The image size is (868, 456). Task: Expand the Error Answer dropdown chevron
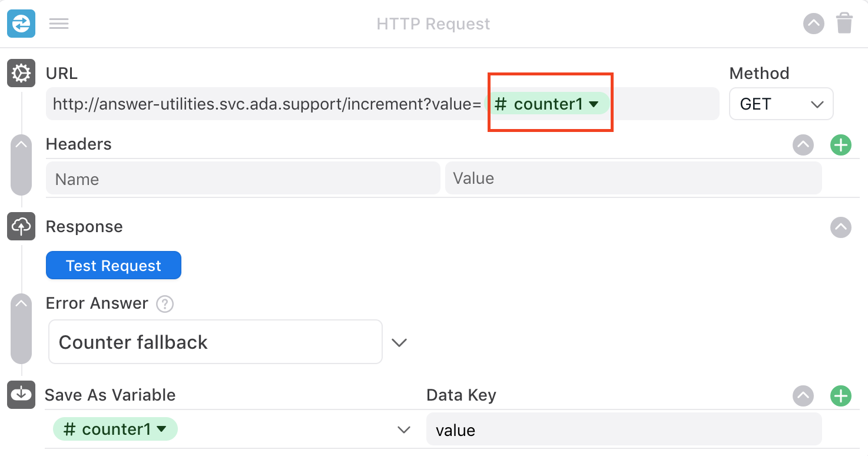(399, 342)
